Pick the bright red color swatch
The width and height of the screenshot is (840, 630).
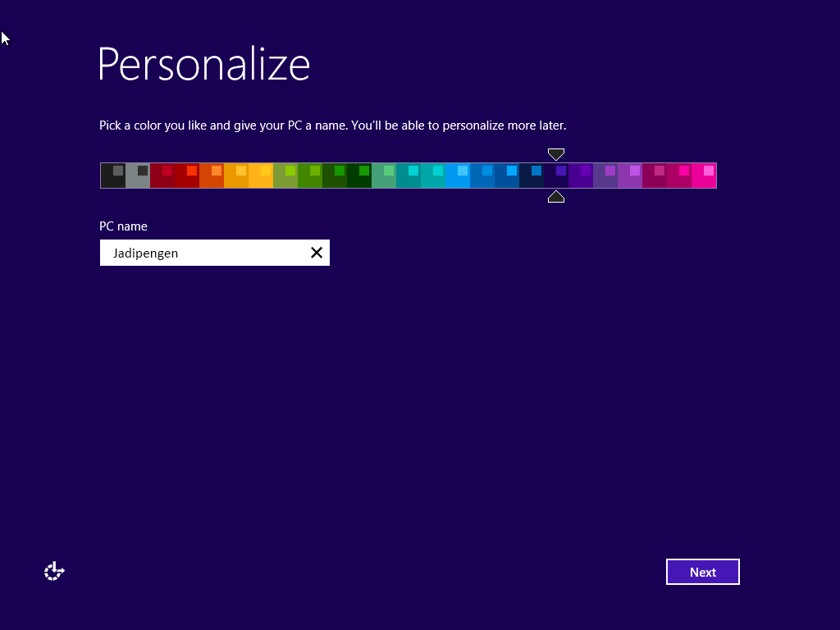point(187,175)
